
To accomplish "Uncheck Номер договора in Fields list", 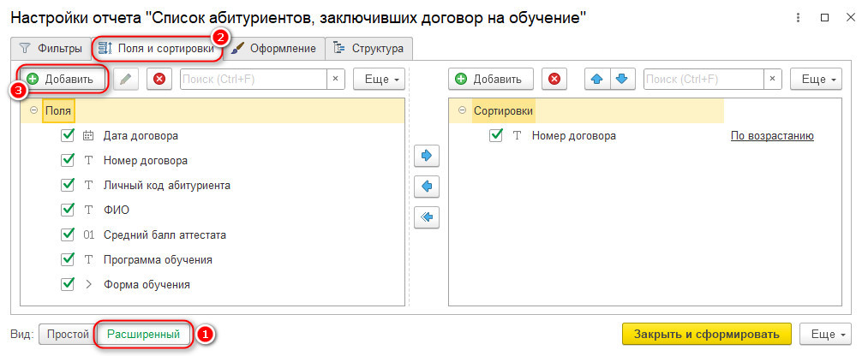I will (68, 160).
